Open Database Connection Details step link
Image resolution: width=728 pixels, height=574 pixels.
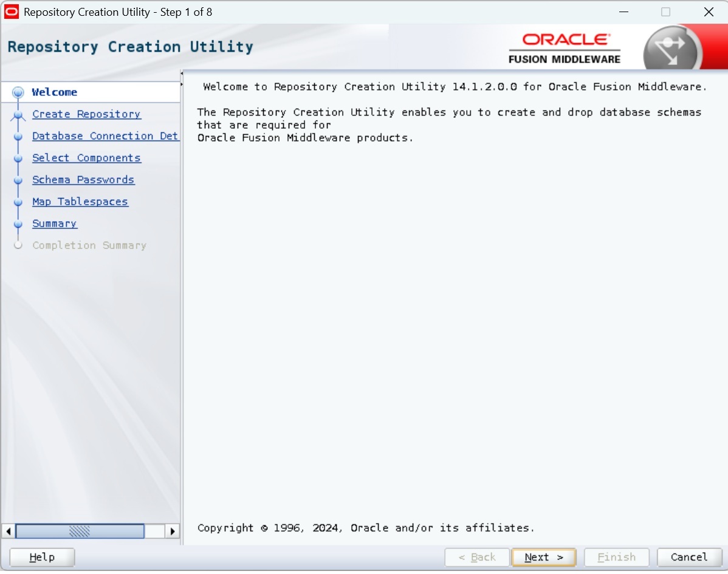coord(105,136)
